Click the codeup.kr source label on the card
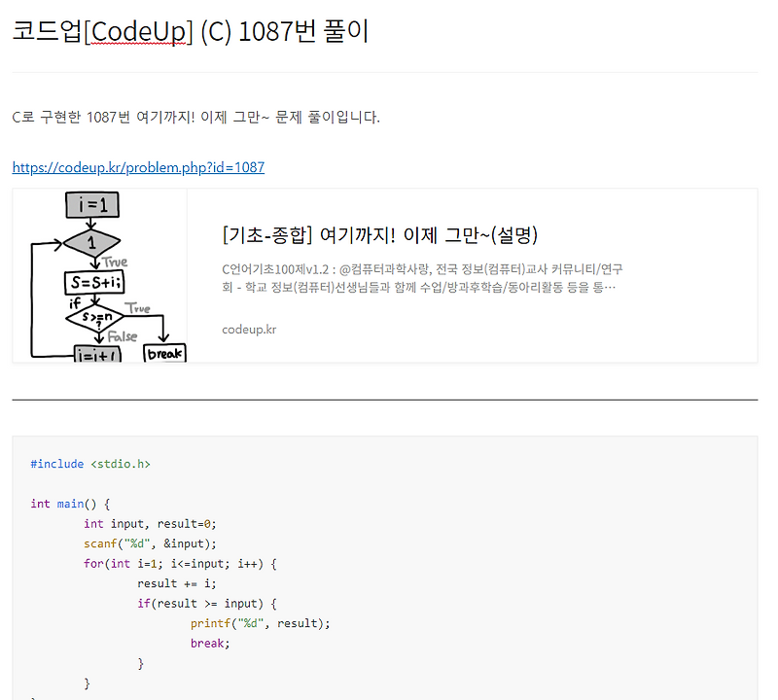This screenshot has width=778, height=700. point(246,329)
